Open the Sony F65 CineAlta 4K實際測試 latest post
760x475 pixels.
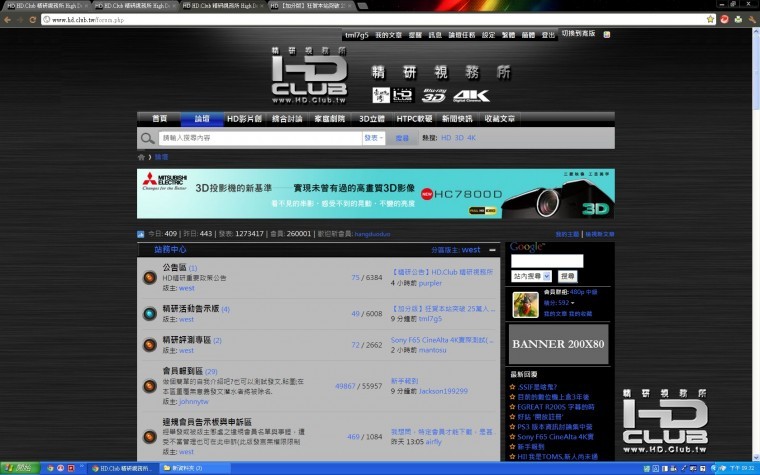(442, 340)
